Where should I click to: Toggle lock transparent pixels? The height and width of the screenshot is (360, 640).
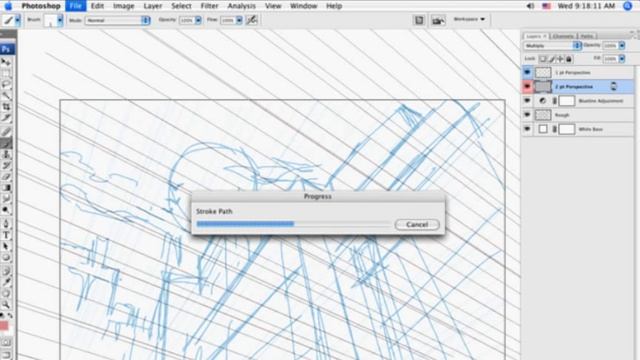tap(543, 59)
